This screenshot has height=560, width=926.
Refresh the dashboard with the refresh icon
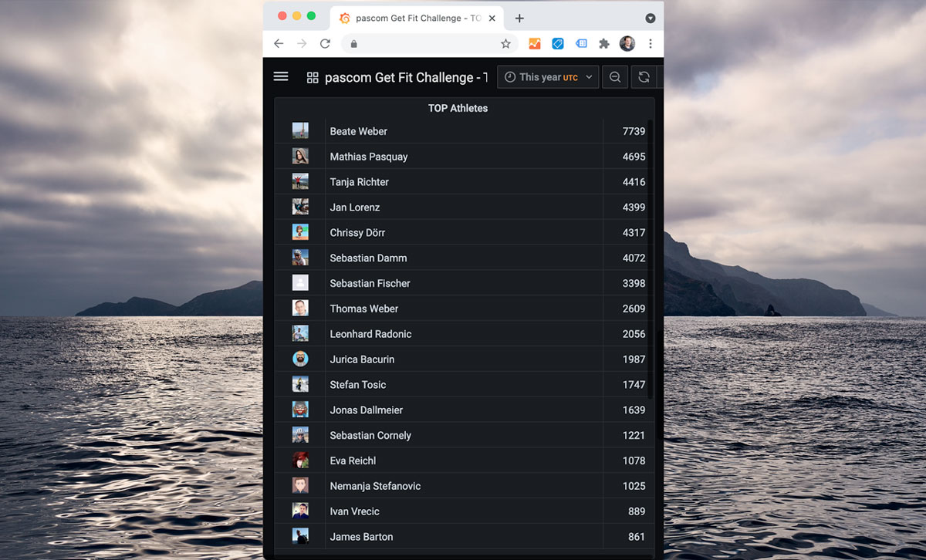[x=644, y=77]
